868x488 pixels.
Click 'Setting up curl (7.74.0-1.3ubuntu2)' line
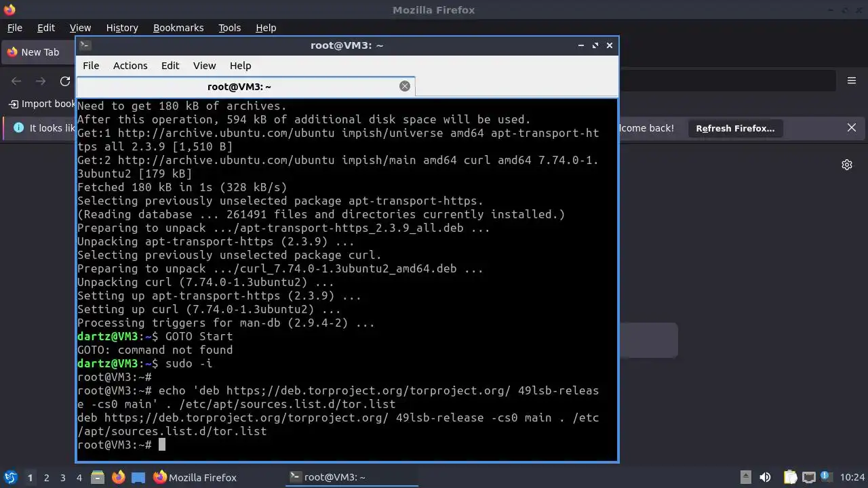tap(209, 309)
